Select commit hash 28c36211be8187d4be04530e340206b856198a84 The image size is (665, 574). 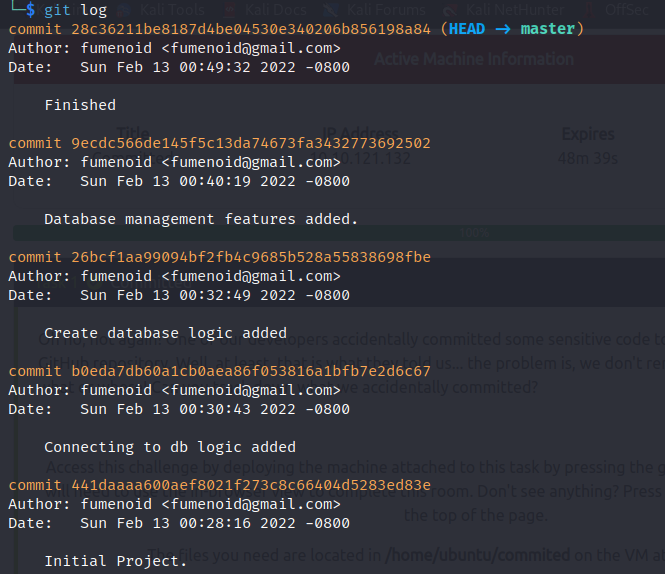(251, 29)
